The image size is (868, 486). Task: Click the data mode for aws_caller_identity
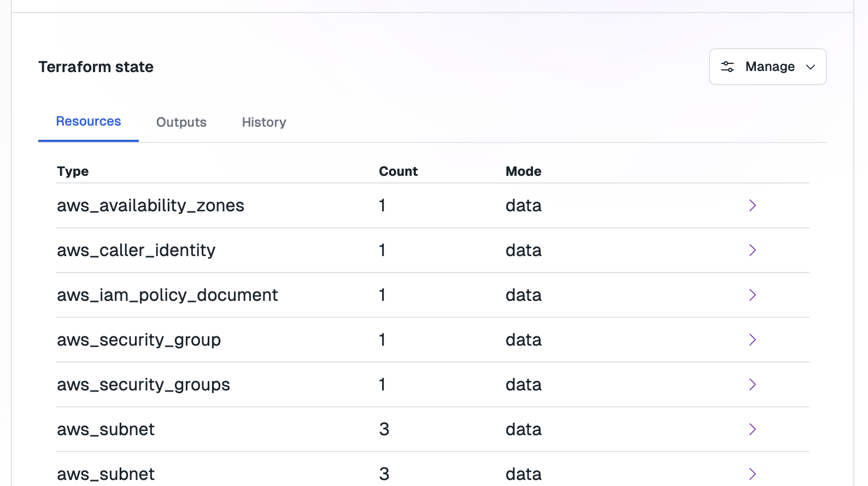(524, 250)
